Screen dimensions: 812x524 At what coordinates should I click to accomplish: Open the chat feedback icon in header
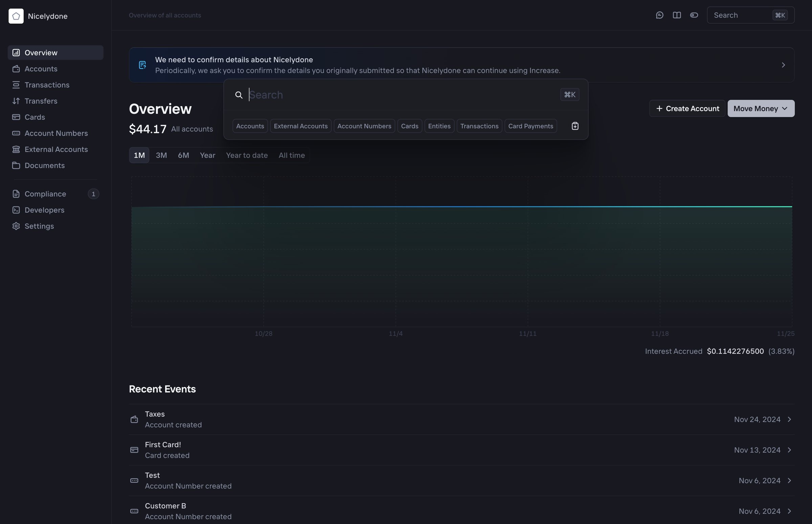click(659, 15)
